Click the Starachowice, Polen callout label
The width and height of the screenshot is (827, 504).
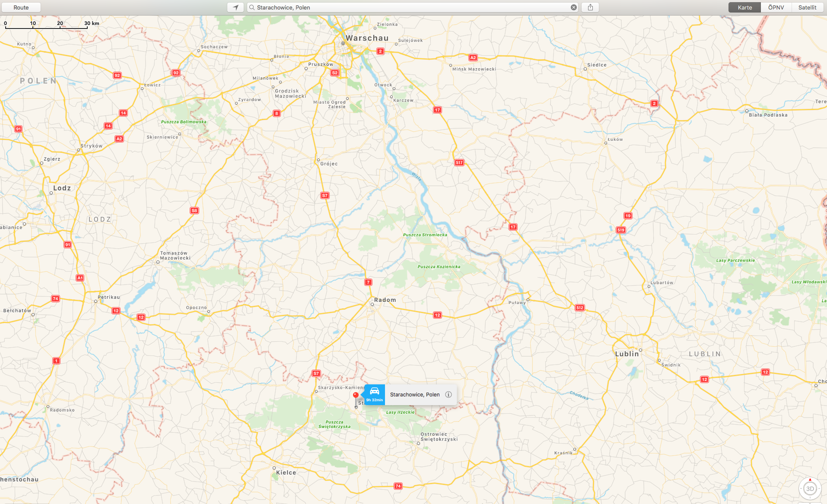(x=415, y=394)
